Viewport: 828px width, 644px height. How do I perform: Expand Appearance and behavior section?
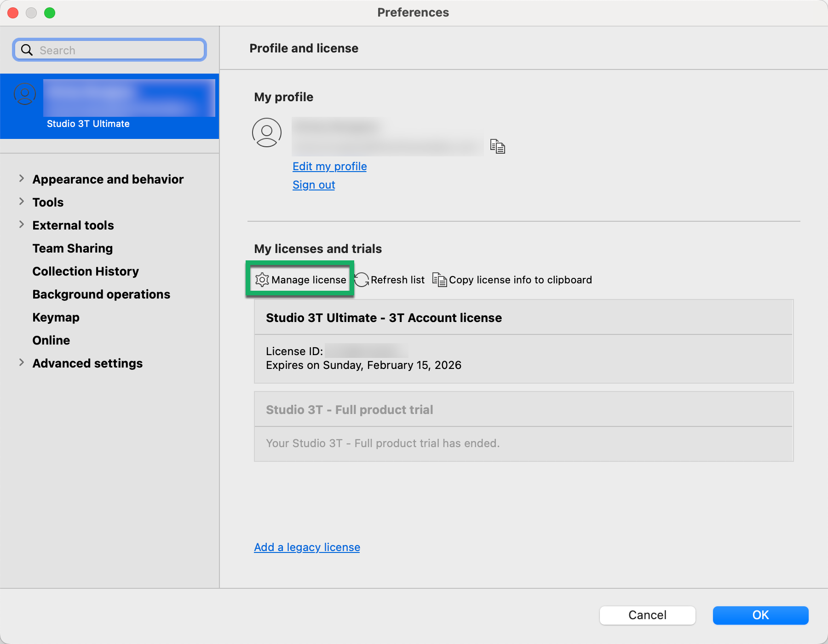coord(22,178)
